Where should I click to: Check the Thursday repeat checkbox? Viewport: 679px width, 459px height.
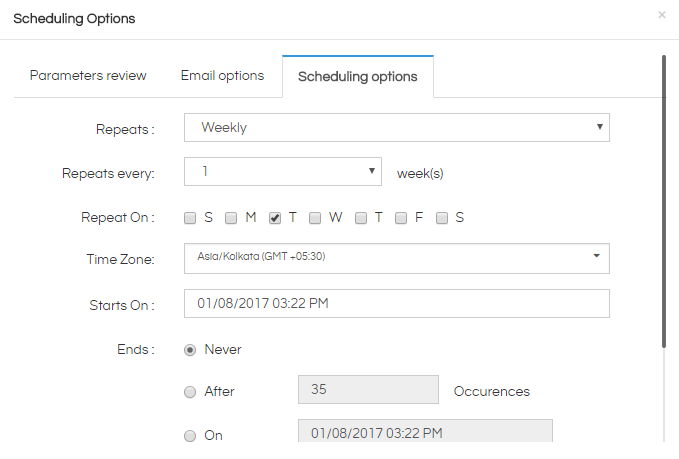click(361, 218)
